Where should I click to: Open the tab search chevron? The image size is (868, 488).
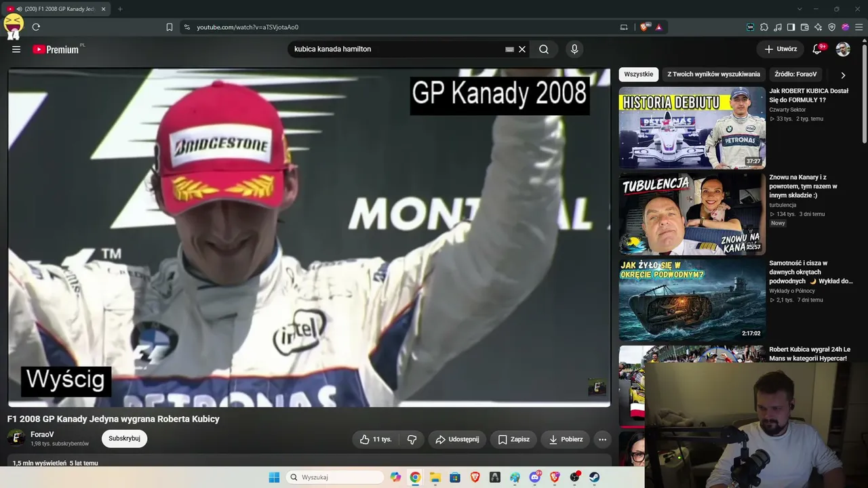pos(800,9)
